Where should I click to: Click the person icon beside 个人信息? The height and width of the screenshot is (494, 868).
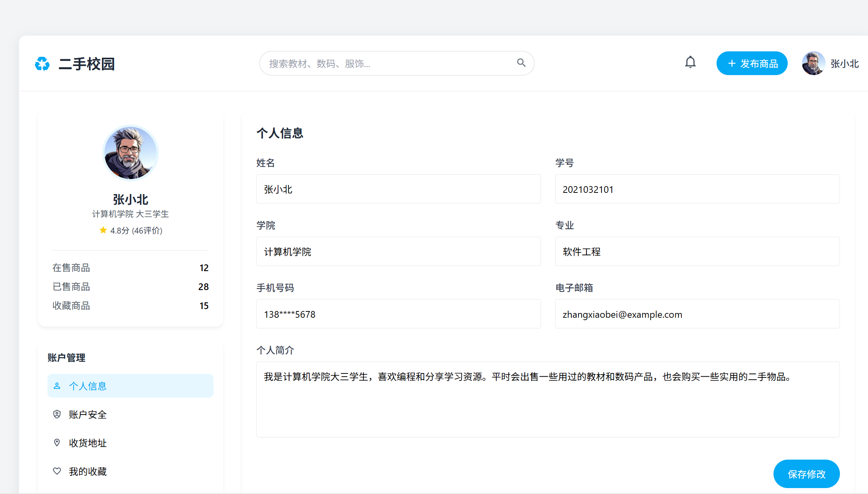tap(57, 386)
